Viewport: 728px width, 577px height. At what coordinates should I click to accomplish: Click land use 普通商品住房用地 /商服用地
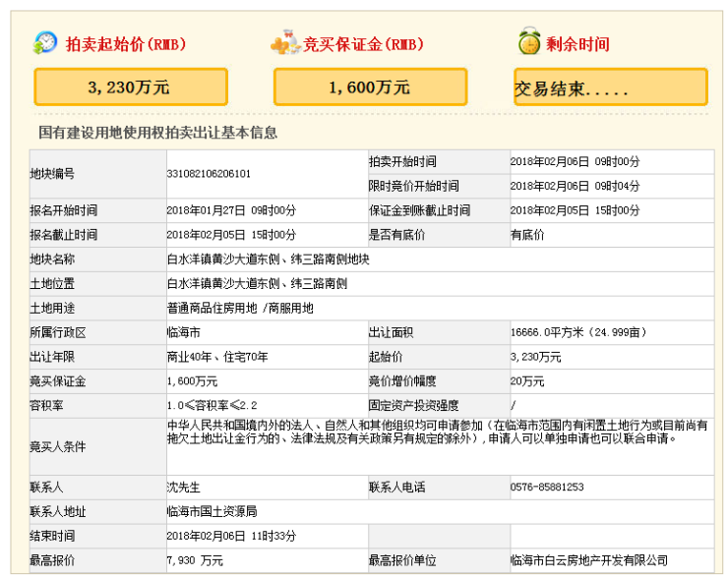[x=240, y=309]
